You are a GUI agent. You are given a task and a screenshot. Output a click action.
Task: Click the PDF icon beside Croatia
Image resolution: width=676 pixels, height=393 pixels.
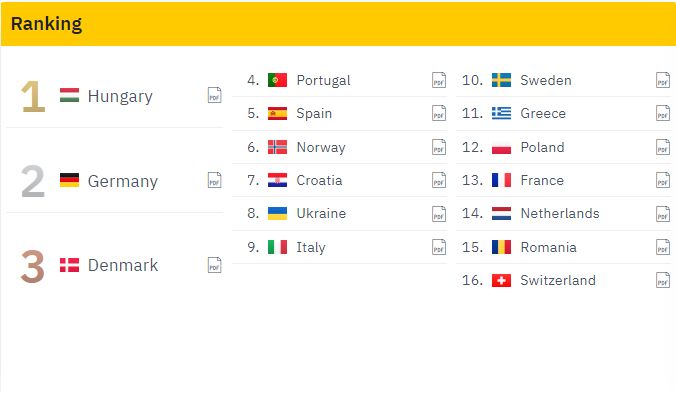439,180
